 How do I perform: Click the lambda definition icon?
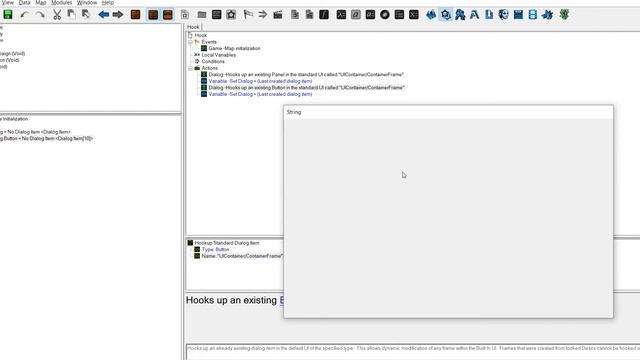click(x=341, y=15)
